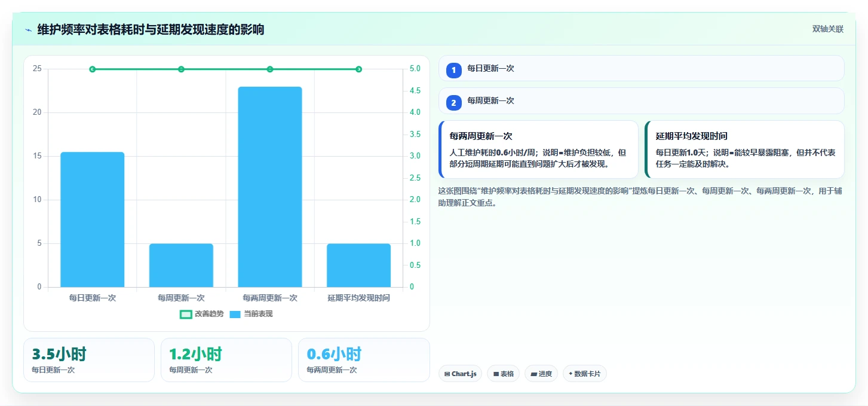Screen dimensions: 868x406
Task: Click x-axis label 每日更新一次 under the chart
Action: tap(93, 298)
